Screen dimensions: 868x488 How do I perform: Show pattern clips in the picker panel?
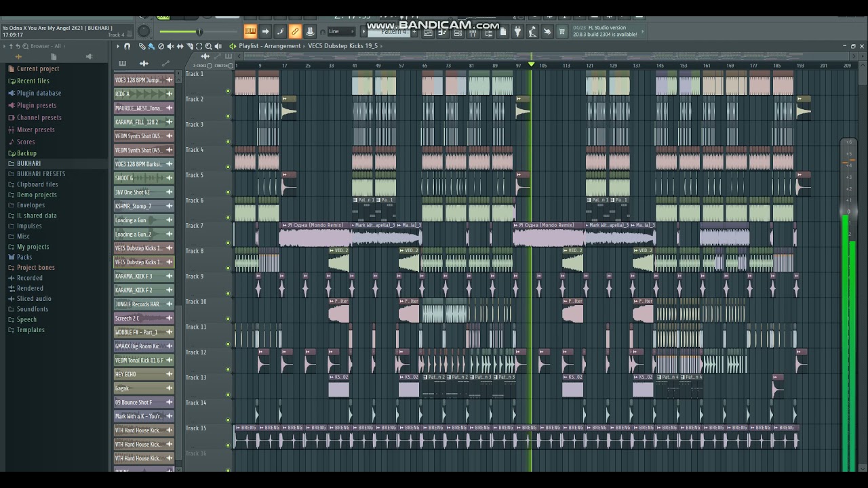pyautogui.click(x=123, y=64)
